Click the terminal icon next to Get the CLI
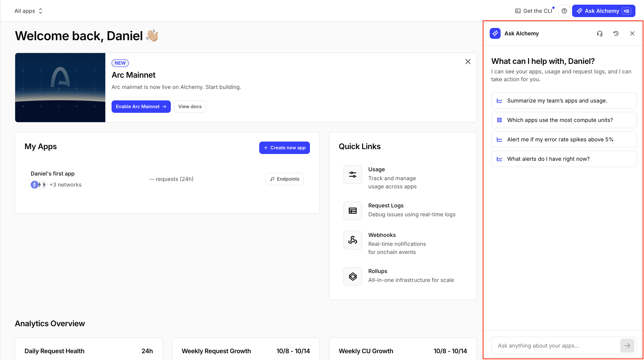The height and width of the screenshot is (360, 644). coord(518,11)
